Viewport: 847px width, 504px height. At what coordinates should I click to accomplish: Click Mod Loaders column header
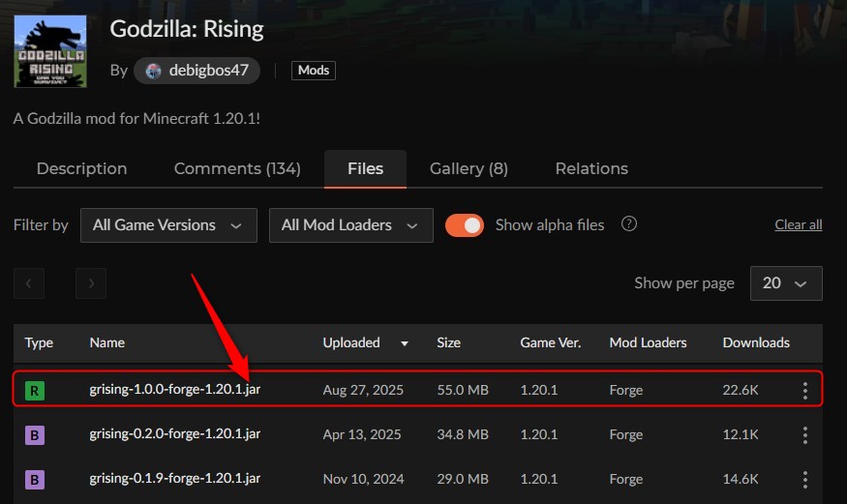pos(648,342)
